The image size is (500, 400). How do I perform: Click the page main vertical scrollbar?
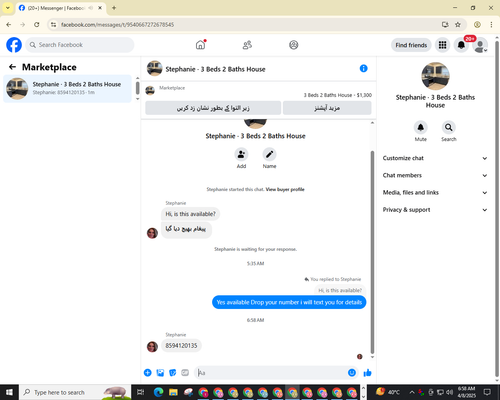pos(497,208)
